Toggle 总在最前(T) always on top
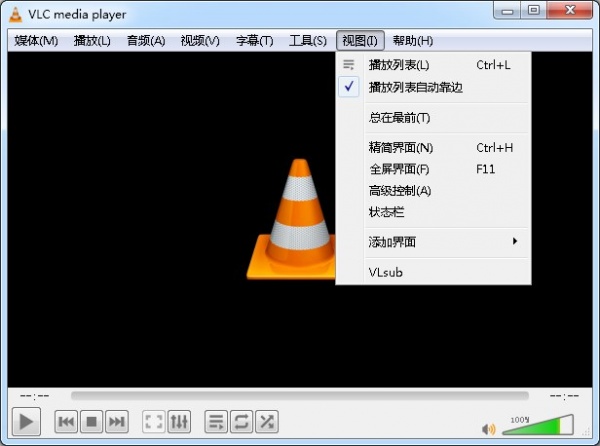The image size is (600, 446). pyautogui.click(x=434, y=117)
